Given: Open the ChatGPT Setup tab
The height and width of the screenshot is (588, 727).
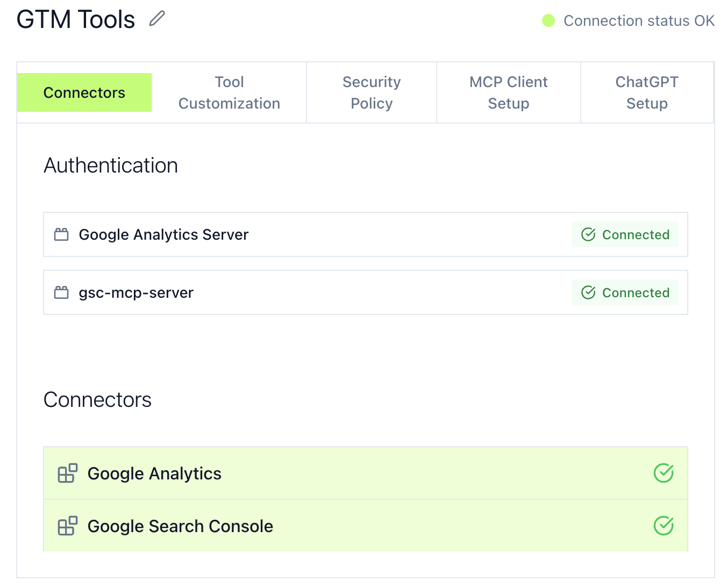Looking at the screenshot, I should point(647,92).
